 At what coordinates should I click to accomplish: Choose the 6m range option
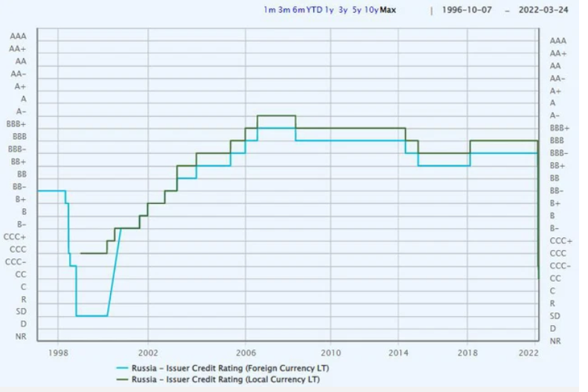(x=298, y=10)
